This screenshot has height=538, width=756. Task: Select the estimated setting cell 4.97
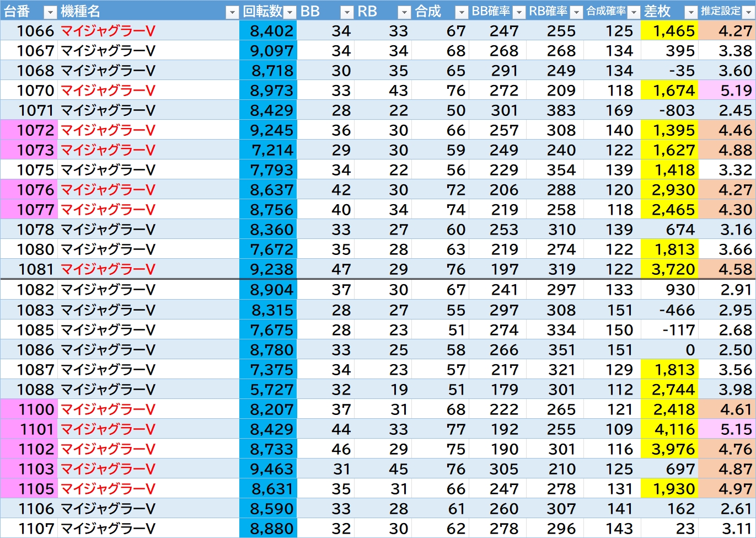click(x=727, y=489)
